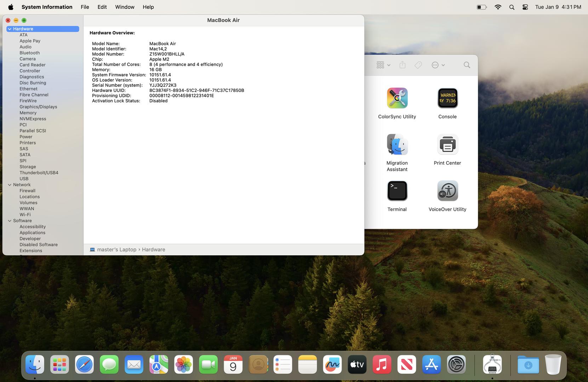The width and height of the screenshot is (588, 382).
Task: Collapse the Hardware section
Action: [10, 29]
